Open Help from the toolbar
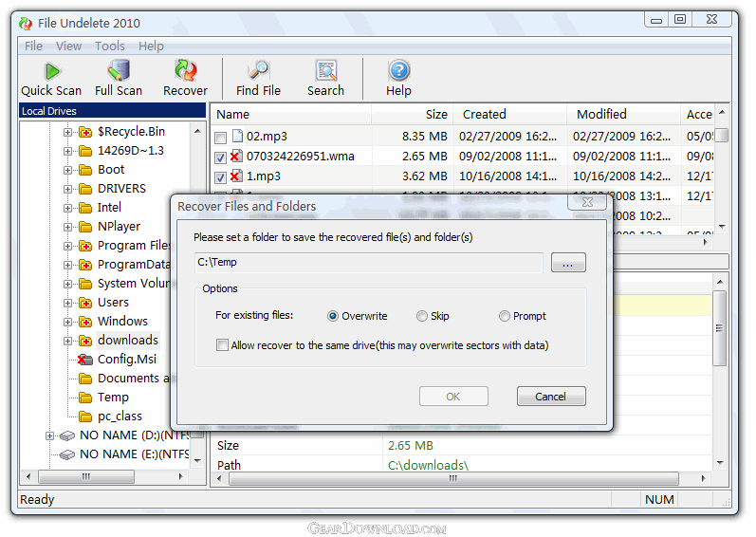Viewport: 756px width, 537px height. click(398, 79)
